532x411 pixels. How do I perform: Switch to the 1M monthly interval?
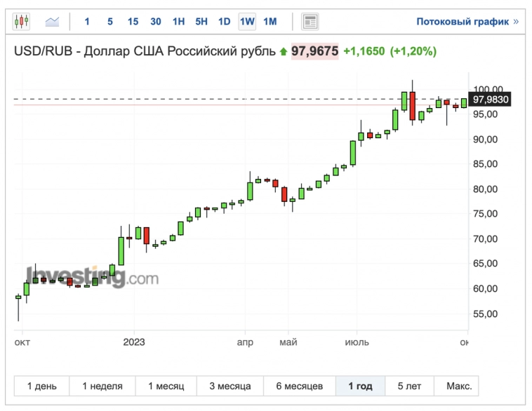270,21
